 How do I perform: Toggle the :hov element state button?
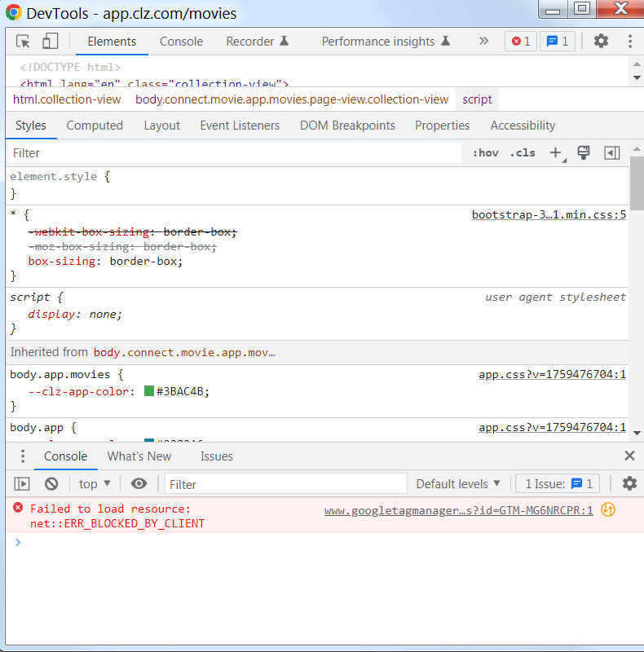(485, 153)
